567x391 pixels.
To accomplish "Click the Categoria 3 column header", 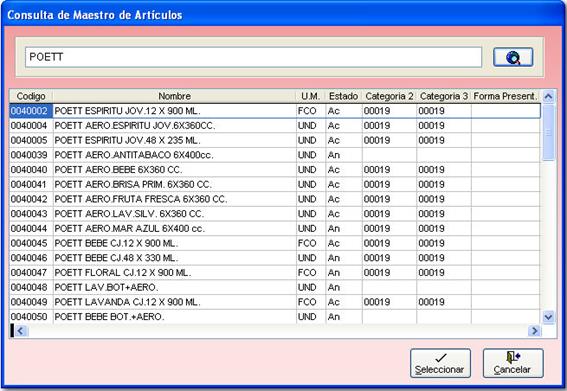I will 444,96.
